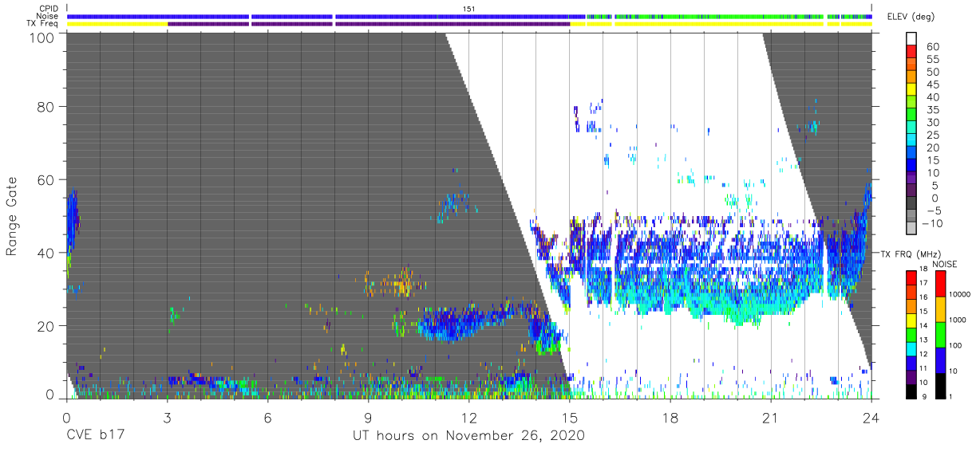Click the 18 tick on UT hours axis
Screen dimensions: 980x452
670,417
